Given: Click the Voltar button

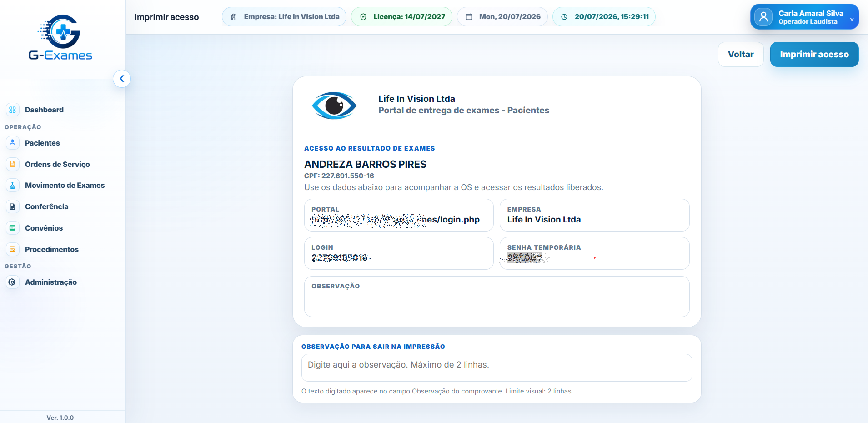Looking at the screenshot, I should (741, 54).
